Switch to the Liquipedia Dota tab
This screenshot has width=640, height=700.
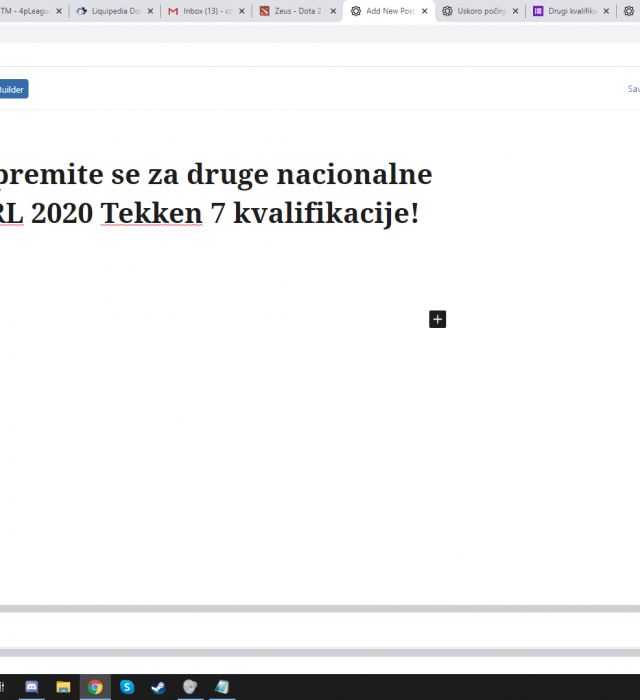click(x=108, y=11)
